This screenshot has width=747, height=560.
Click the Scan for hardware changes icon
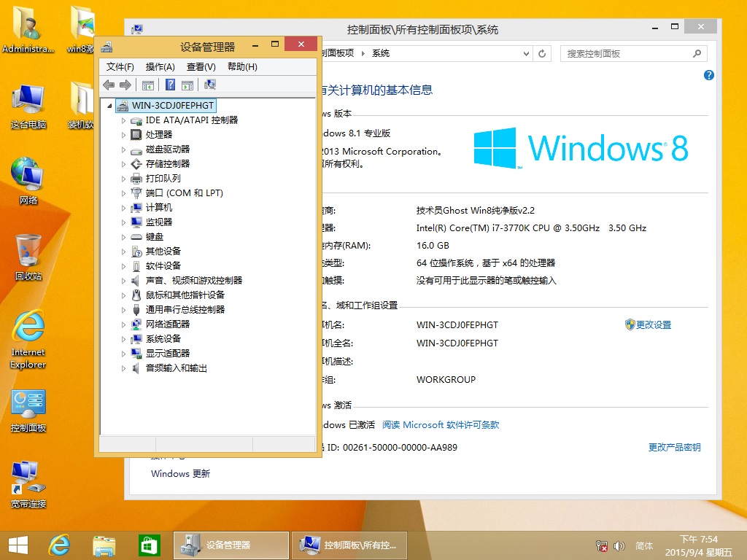pos(209,85)
